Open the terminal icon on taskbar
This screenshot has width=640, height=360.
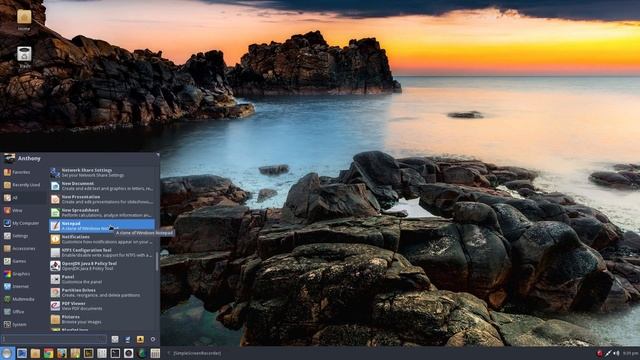[115, 353]
